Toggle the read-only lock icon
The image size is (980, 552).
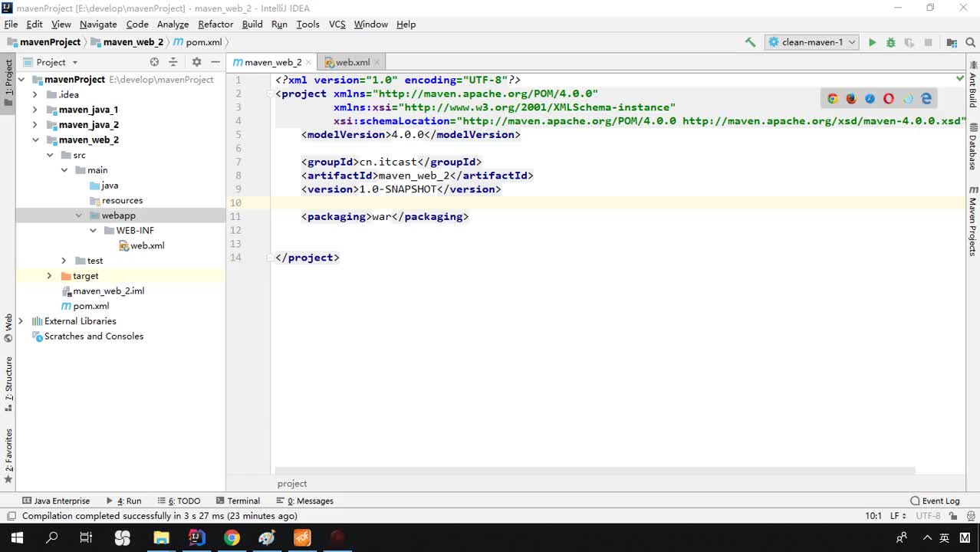(x=952, y=516)
